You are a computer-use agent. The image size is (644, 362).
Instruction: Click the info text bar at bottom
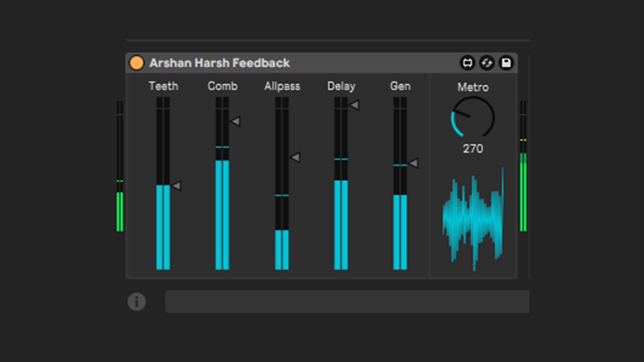pos(347,302)
